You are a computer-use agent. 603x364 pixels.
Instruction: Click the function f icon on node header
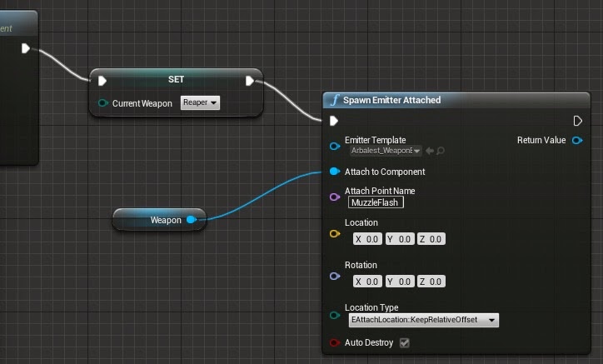(x=335, y=100)
